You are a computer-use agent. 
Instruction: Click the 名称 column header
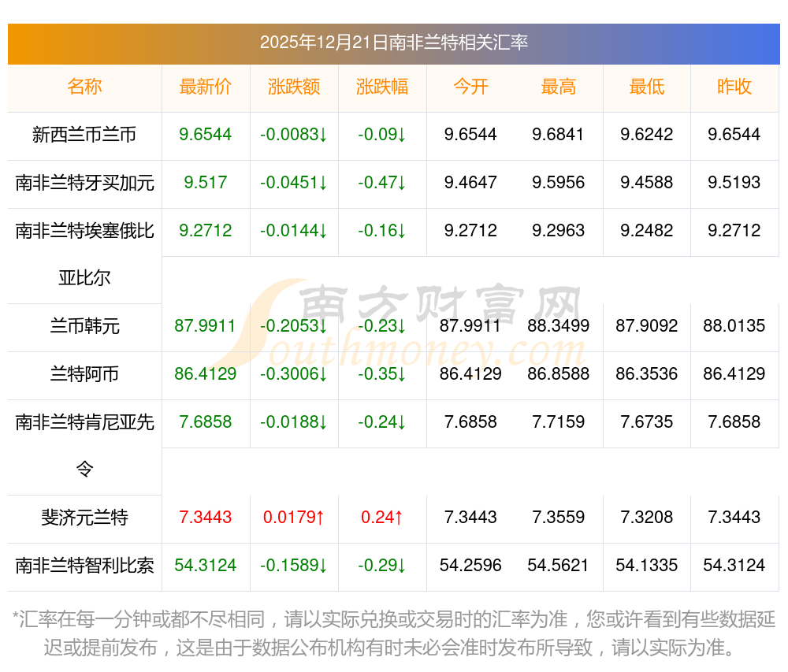pos(84,87)
